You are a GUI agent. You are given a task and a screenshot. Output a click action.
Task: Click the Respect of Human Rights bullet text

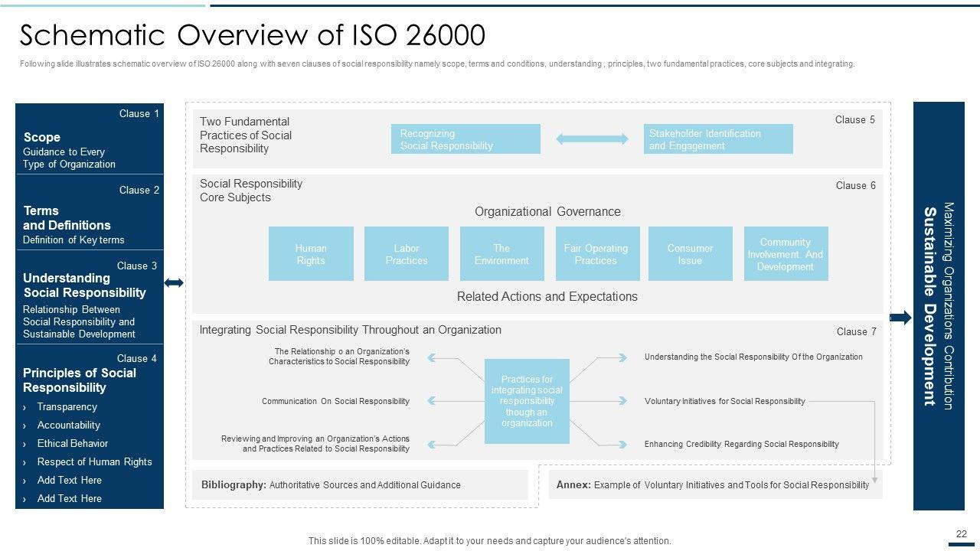pyautogui.click(x=95, y=462)
